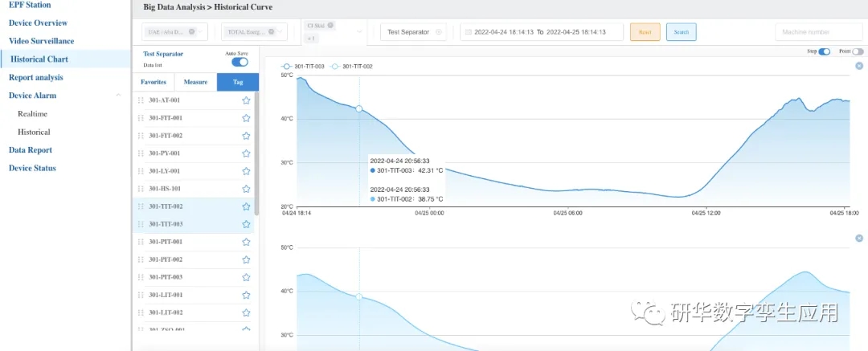Viewport: 868px width, 351px height.
Task: Toggle the Auto Save switch
Action: 240,62
